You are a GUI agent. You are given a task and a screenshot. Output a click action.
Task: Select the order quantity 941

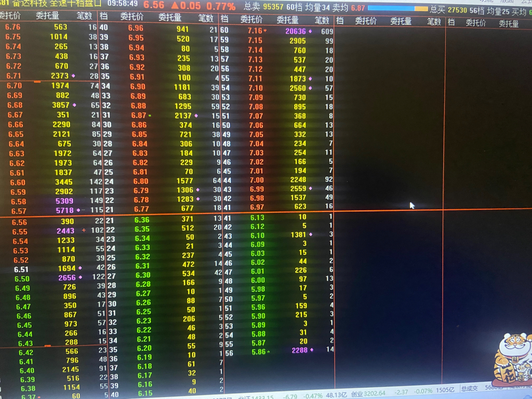(182, 29)
